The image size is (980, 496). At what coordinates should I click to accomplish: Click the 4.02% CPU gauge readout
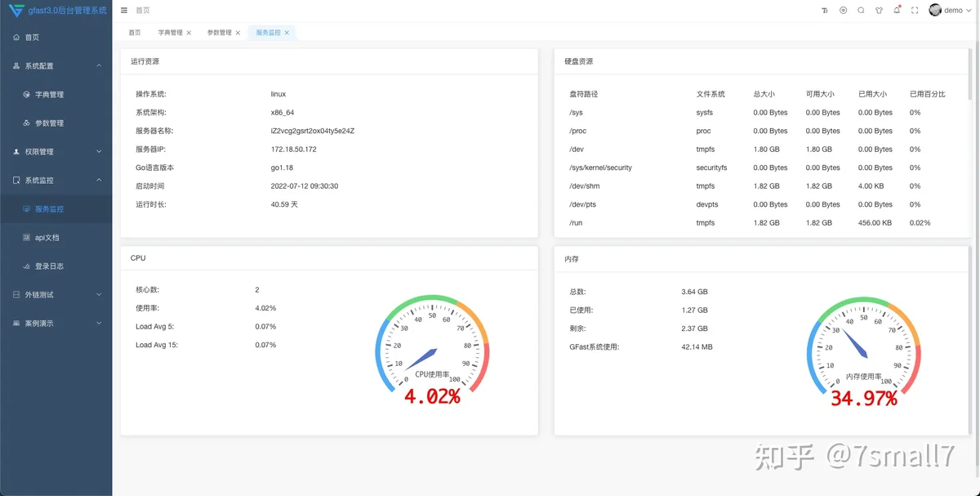point(432,397)
